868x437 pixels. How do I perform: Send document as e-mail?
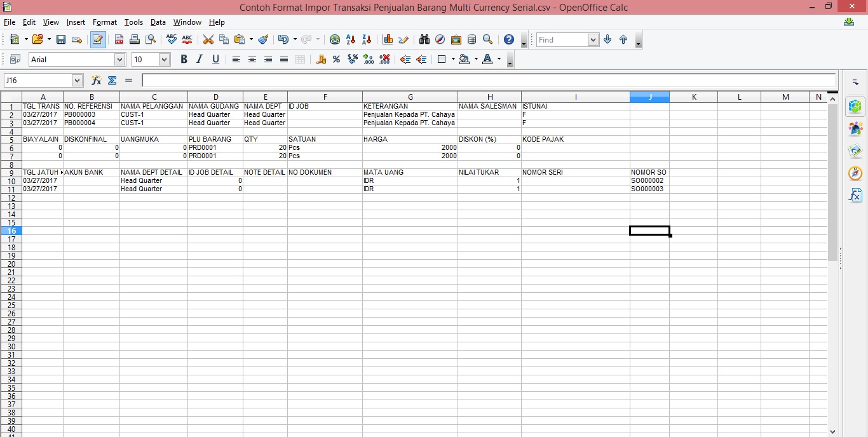(77, 39)
